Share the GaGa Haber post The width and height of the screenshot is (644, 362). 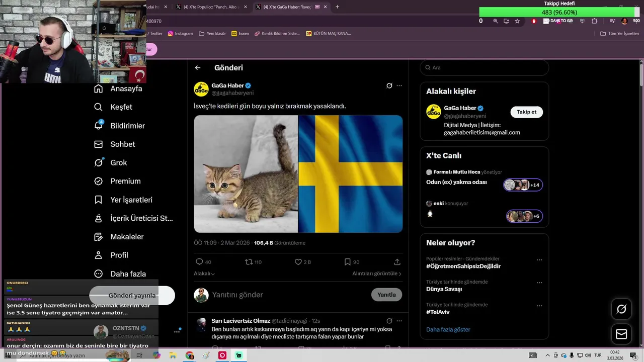[397, 262]
